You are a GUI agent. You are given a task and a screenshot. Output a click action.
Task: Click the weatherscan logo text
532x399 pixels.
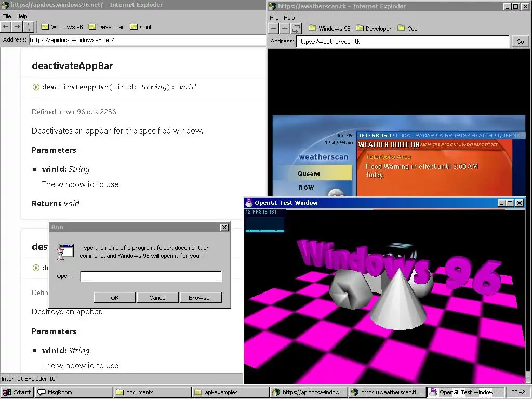point(324,157)
